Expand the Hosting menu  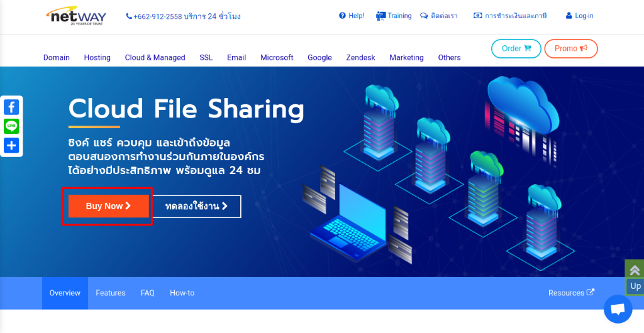click(97, 58)
